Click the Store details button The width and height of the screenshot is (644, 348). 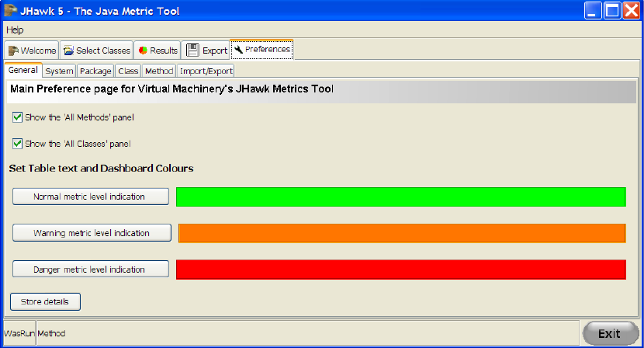[45, 301]
